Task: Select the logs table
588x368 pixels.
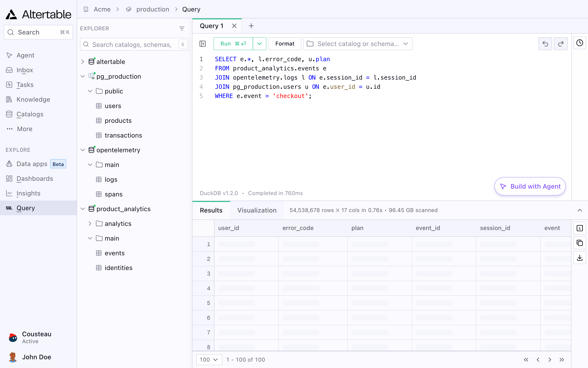Action: coord(111,179)
